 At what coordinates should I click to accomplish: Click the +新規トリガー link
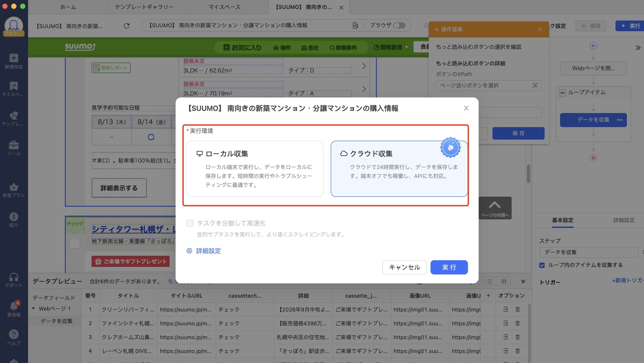pos(628,280)
